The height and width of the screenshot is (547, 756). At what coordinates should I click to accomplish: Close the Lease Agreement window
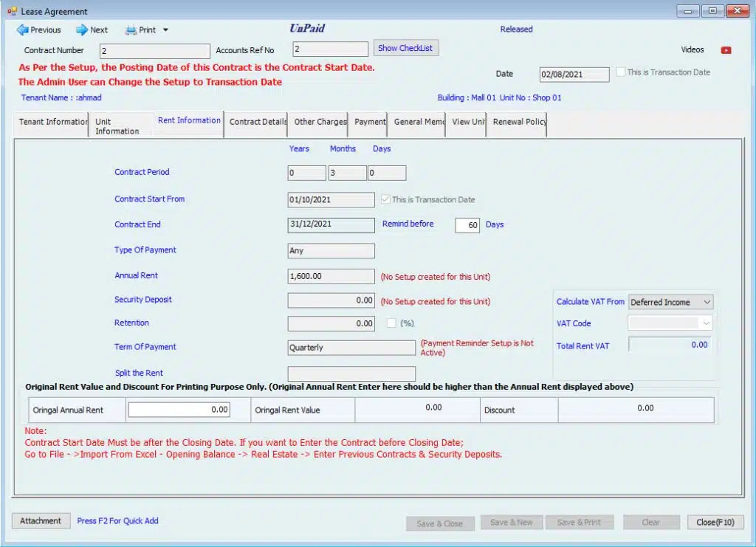pyautogui.click(x=738, y=10)
